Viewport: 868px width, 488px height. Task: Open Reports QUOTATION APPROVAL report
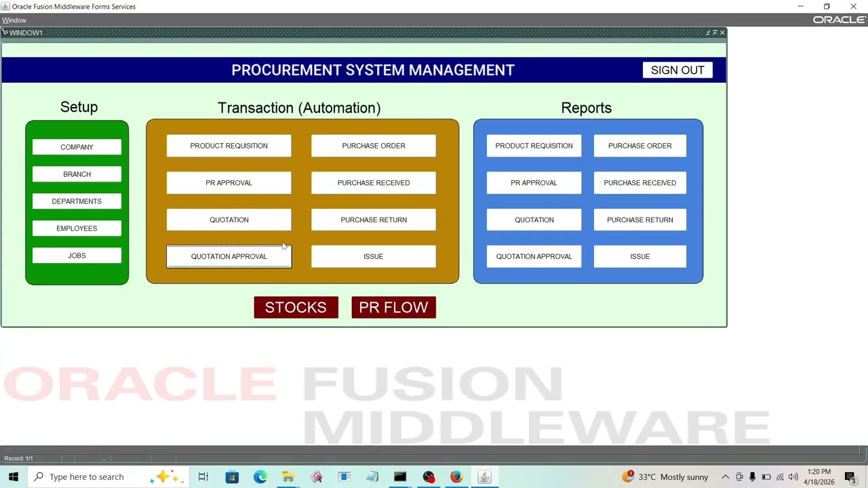coord(534,256)
